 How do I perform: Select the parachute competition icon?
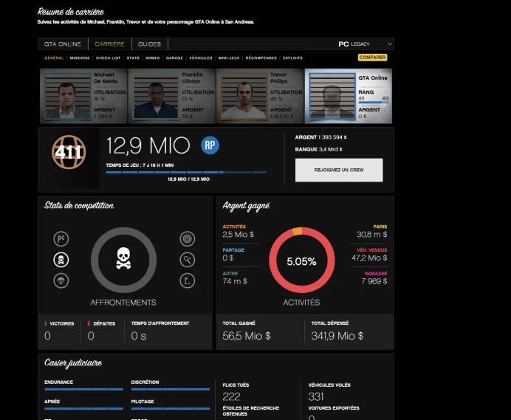[61, 280]
